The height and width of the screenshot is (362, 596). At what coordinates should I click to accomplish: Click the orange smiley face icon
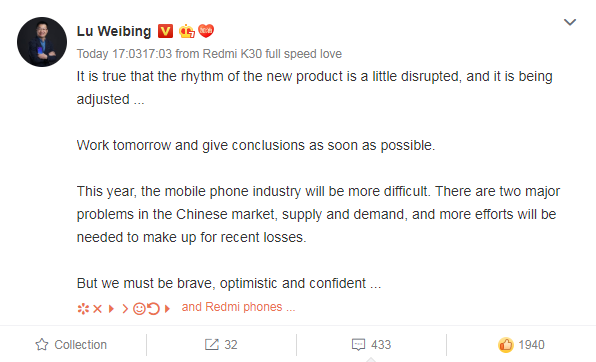(x=139, y=308)
